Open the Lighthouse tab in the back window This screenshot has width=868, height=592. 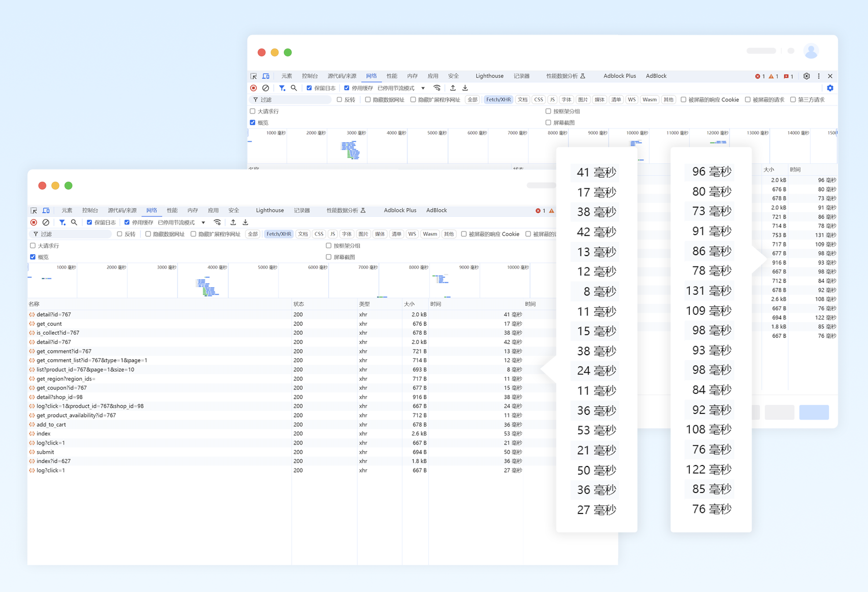pyautogui.click(x=489, y=76)
